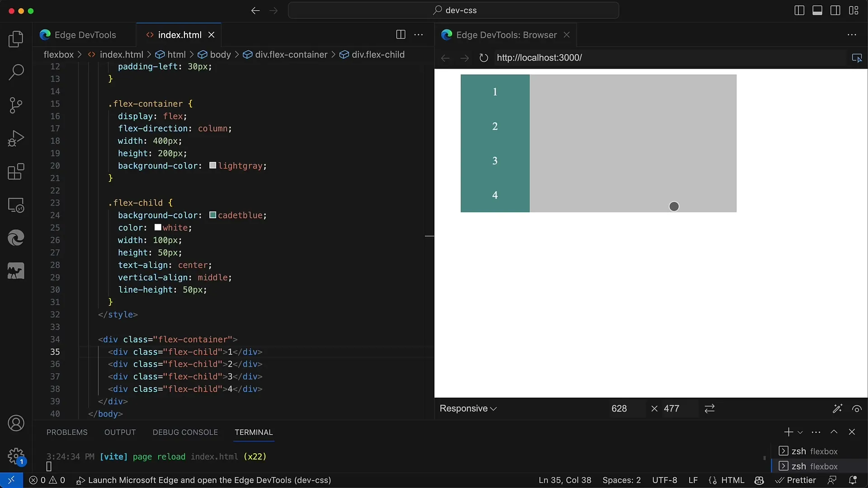Edit viewport height field 477
Image resolution: width=868 pixels, height=488 pixels.
[679, 408]
